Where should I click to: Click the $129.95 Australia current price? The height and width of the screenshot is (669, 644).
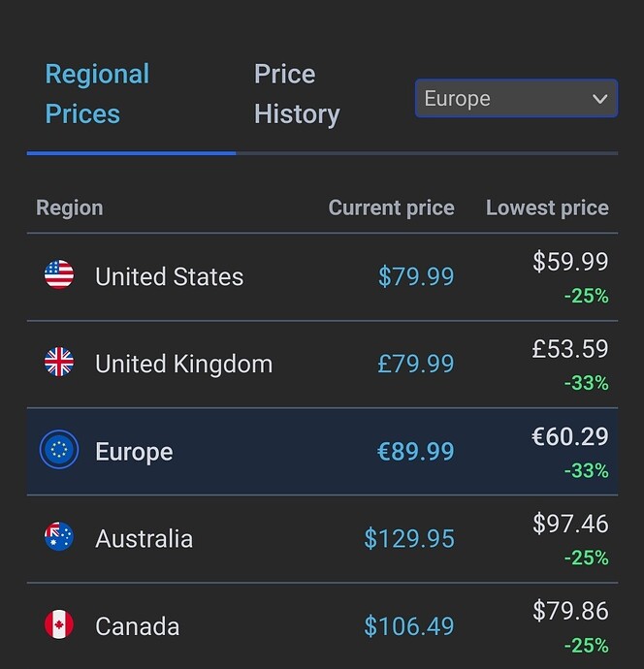click(409, 538)
